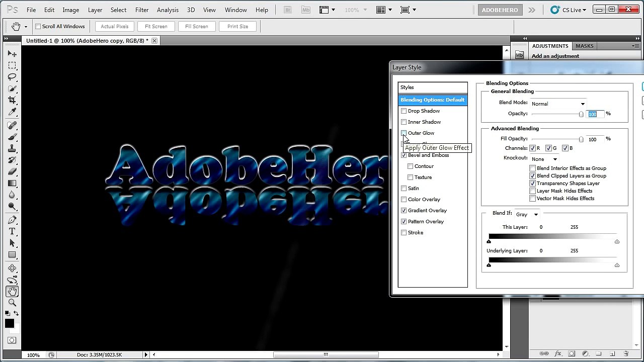
Task: Click the delete layer trash icon
Action: pos(626,353)
